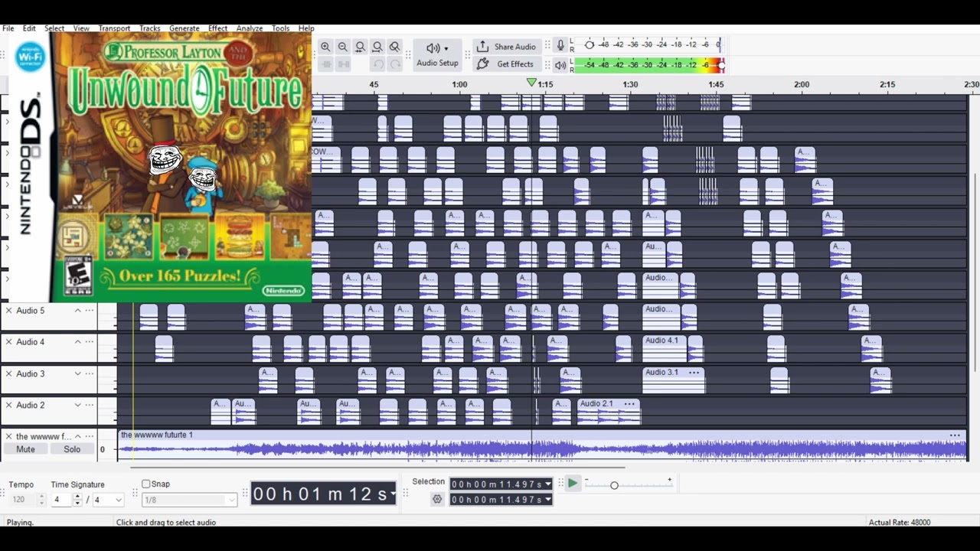Collapse the Audio 5 track

[77, 311]
